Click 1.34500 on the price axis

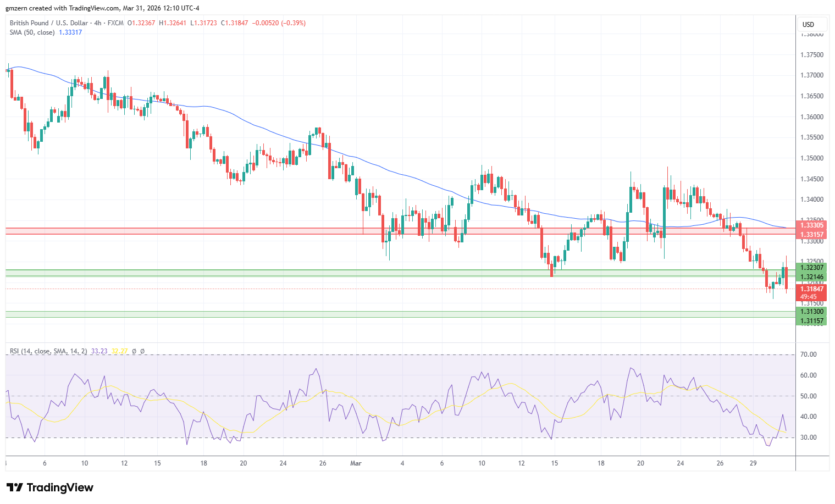pyautogui.click(x=812, y=179)
